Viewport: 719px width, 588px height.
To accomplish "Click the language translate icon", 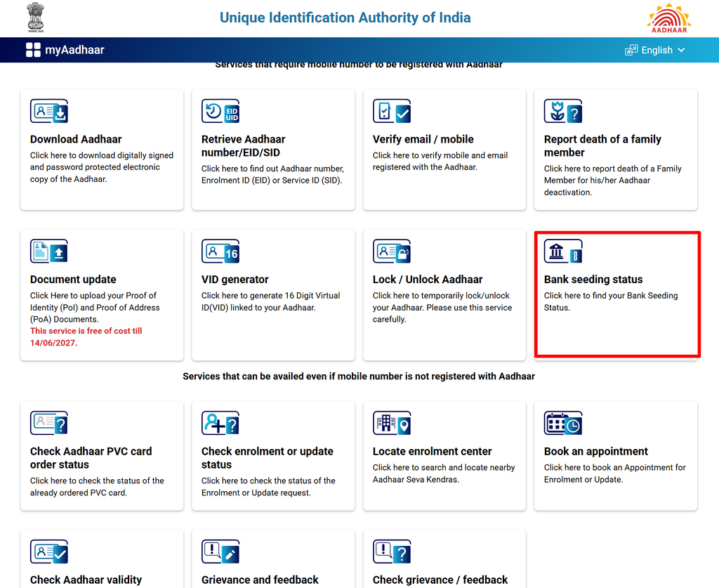I will (x=631, y=50).
